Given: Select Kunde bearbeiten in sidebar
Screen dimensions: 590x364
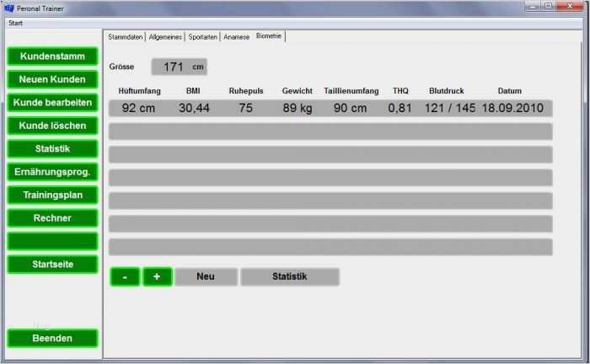Looking at the screenshot, I should click(52, 103).
